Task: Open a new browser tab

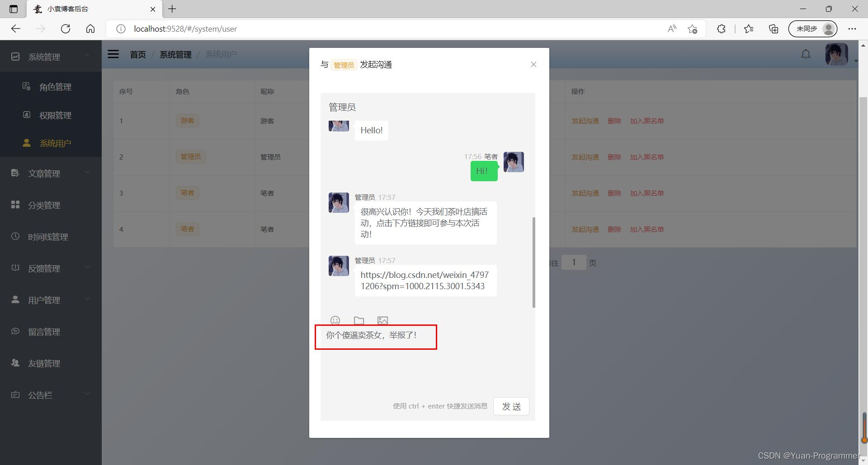Action: click(172, 9)
